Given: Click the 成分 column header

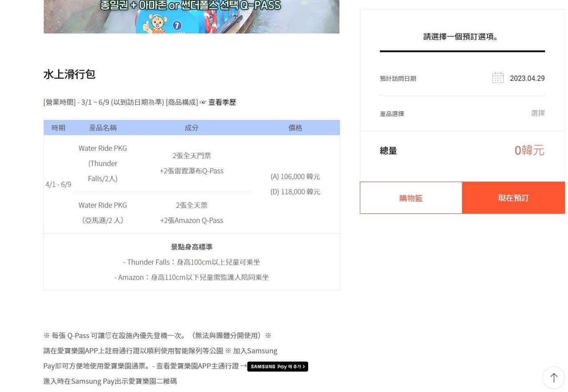Looking at the screenshot, I should (191, 128).
